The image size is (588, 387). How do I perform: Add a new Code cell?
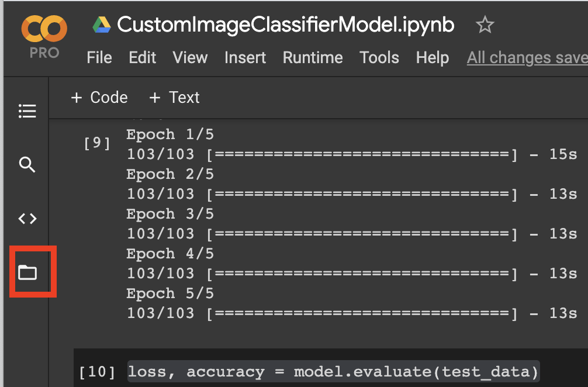coord(99,98)
